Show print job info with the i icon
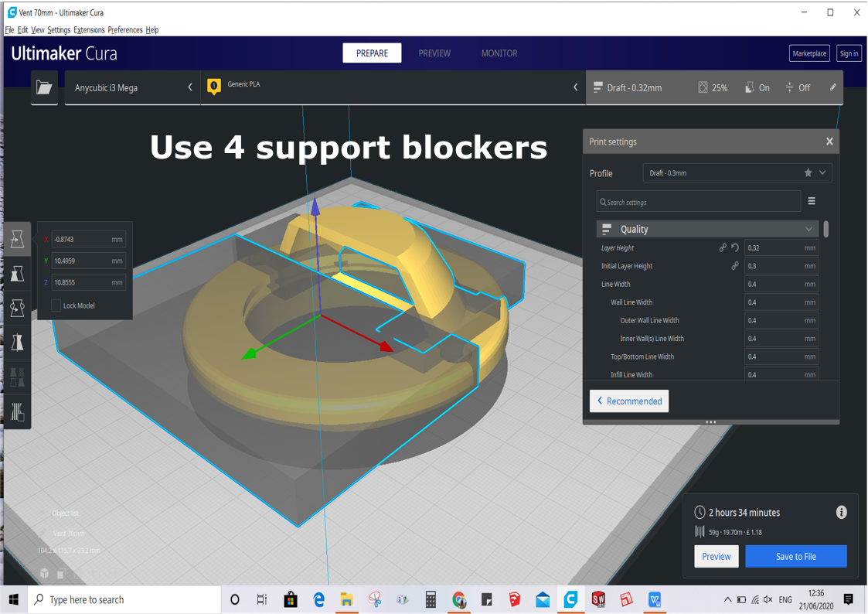Viewport: 868px width, 614px height. 842,512
